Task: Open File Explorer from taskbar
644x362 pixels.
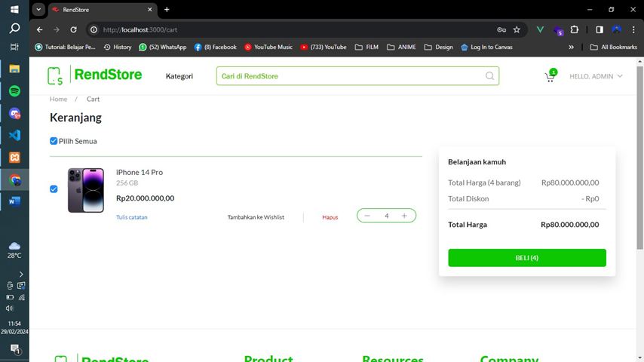Action: [x=14, y=69]
